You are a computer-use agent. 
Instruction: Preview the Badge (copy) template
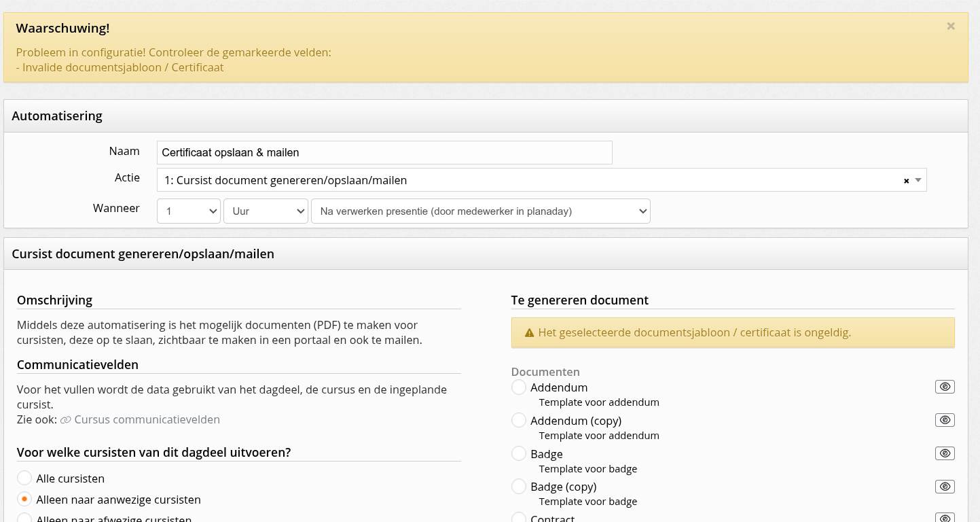(945, 487)
